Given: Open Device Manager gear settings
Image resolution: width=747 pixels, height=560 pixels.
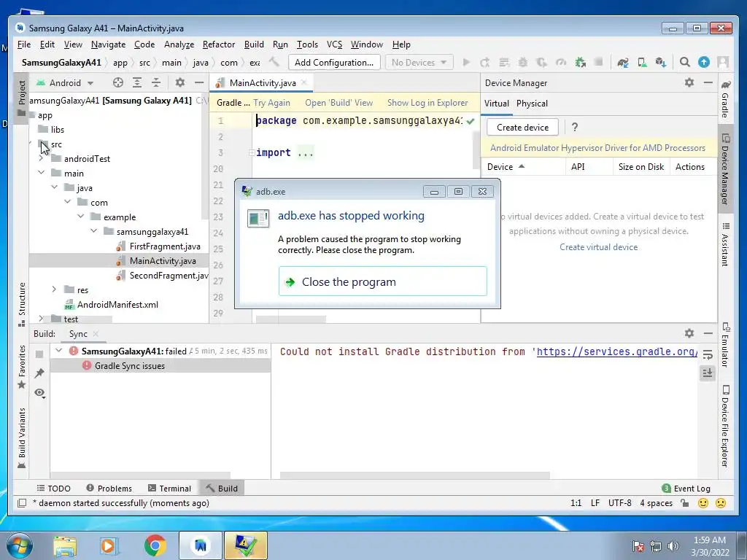Looking at the screenshot, I should point(689,82).
